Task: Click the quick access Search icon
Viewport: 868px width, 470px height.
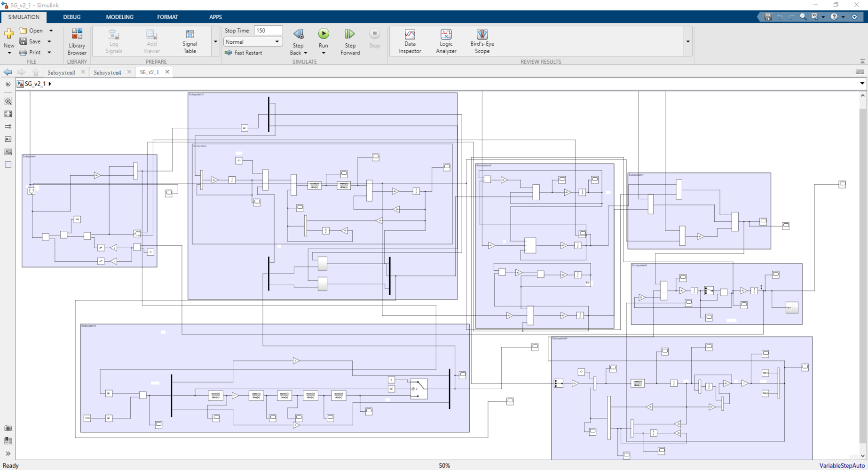Action: (803, 16)
